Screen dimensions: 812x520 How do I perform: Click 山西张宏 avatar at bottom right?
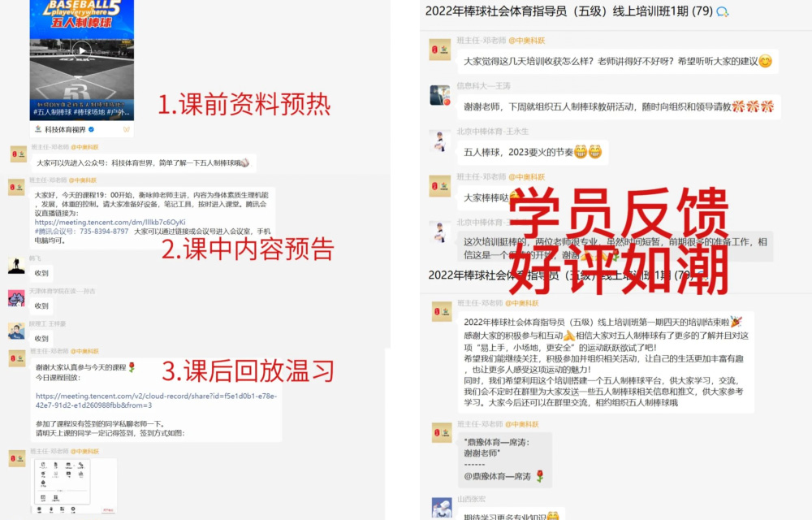(x=442, y=508)
